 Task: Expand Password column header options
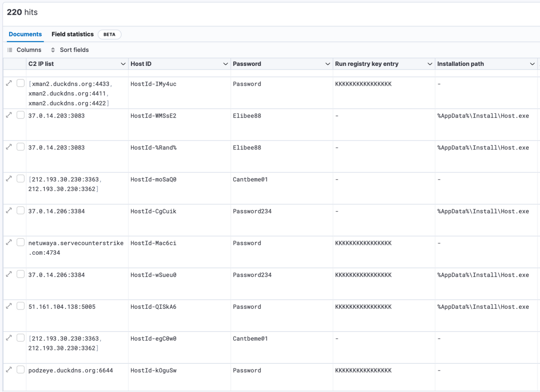328,64
